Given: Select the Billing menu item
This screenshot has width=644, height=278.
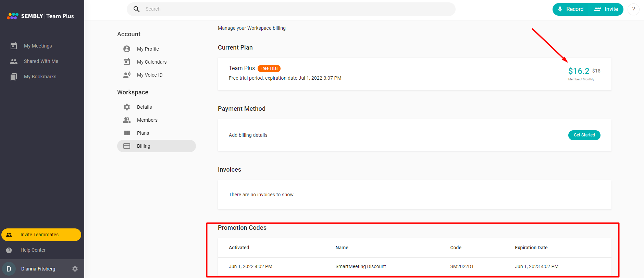Looking at the screenshot, I should (x=157, y=146).
